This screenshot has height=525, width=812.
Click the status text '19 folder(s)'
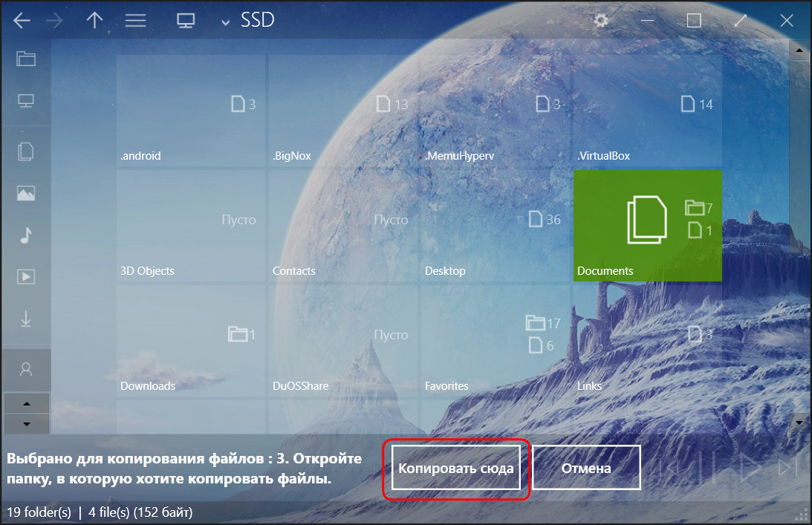[x=39, y=512]
